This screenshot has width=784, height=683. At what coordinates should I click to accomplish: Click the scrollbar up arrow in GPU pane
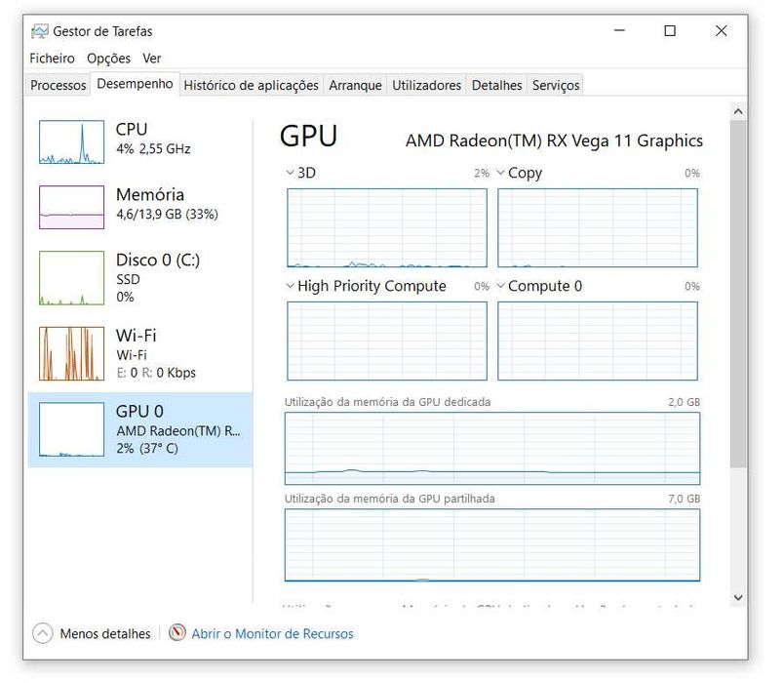click(738, 111)
